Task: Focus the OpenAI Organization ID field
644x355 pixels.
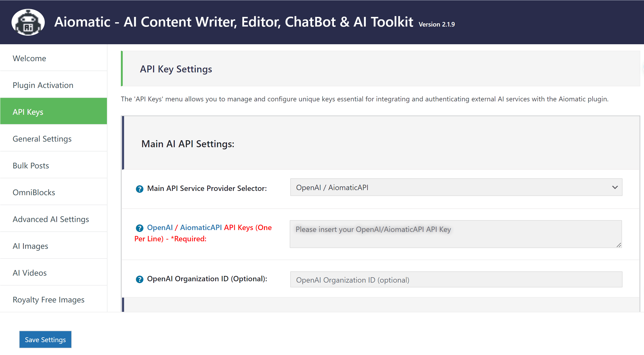Action: click(x=456, y=280)
